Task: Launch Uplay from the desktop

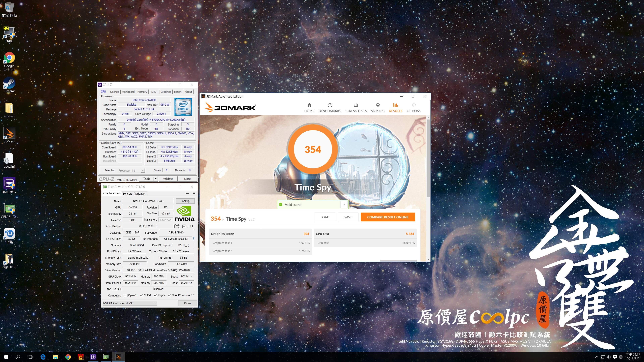Action: 9,236
